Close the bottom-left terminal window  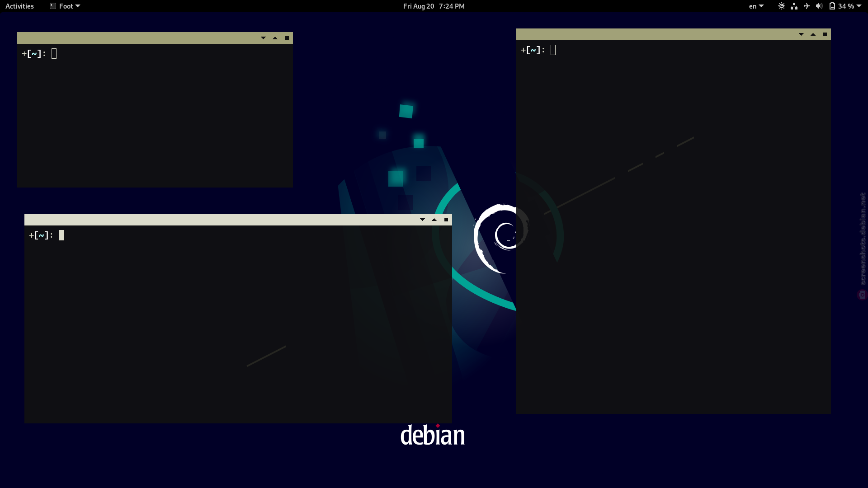(x=446, y=220)
